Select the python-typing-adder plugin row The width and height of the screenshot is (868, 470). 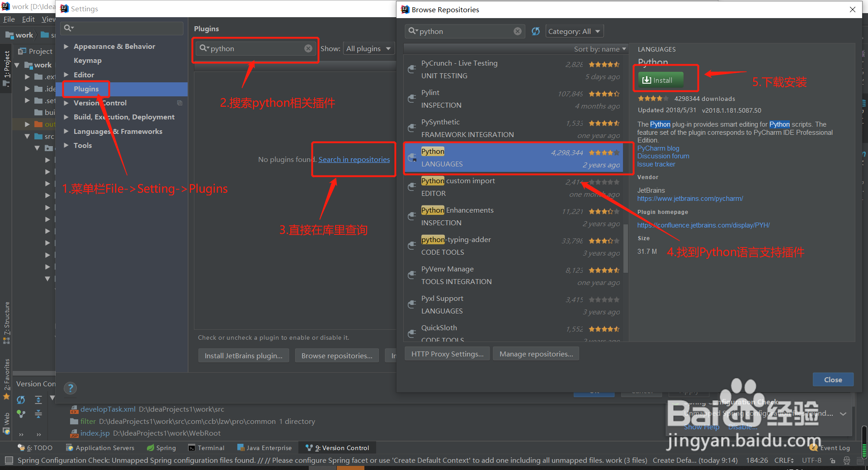(x=514, y=246)
